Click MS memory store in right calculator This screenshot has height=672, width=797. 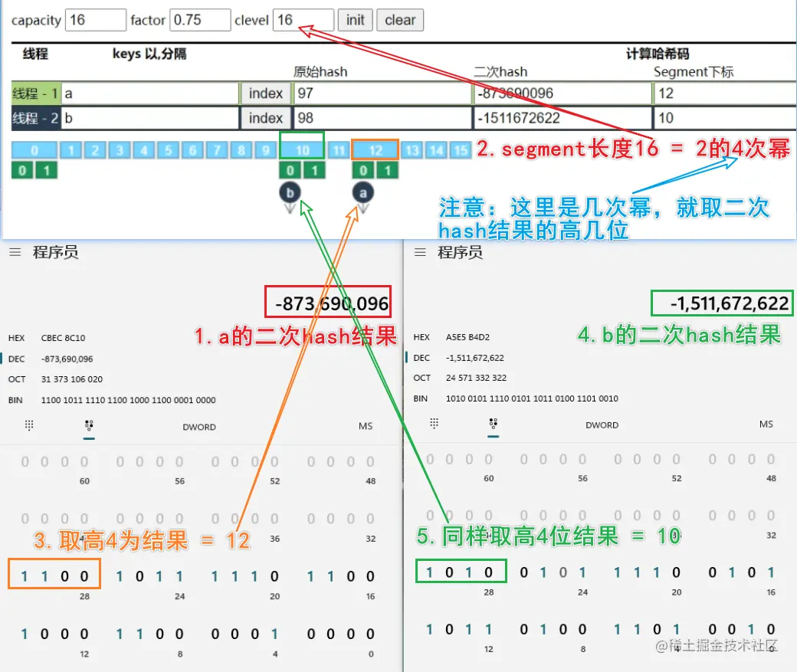(x=766, y=424)
